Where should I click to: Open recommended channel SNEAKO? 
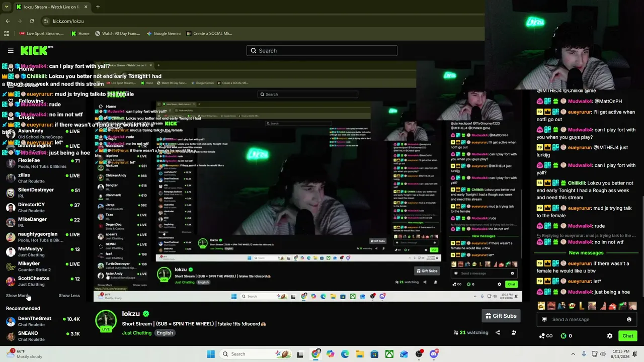(42, 336)
